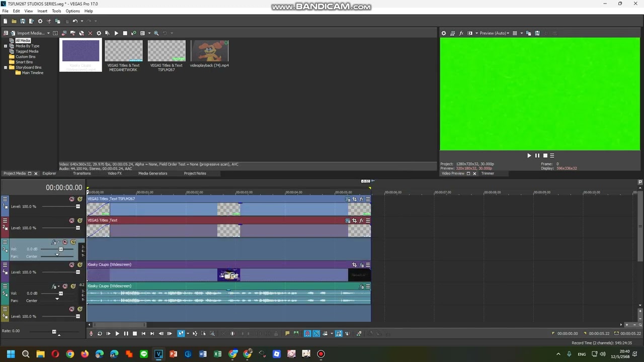Pause playback in the Video Preview window
644x362 pixels.
pos(537,156)
